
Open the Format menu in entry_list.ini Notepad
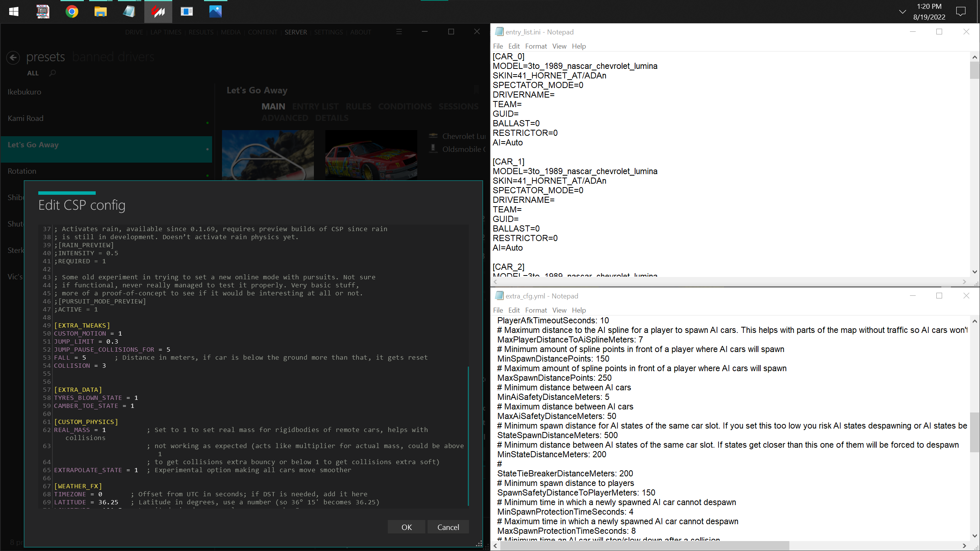point(536,46)
